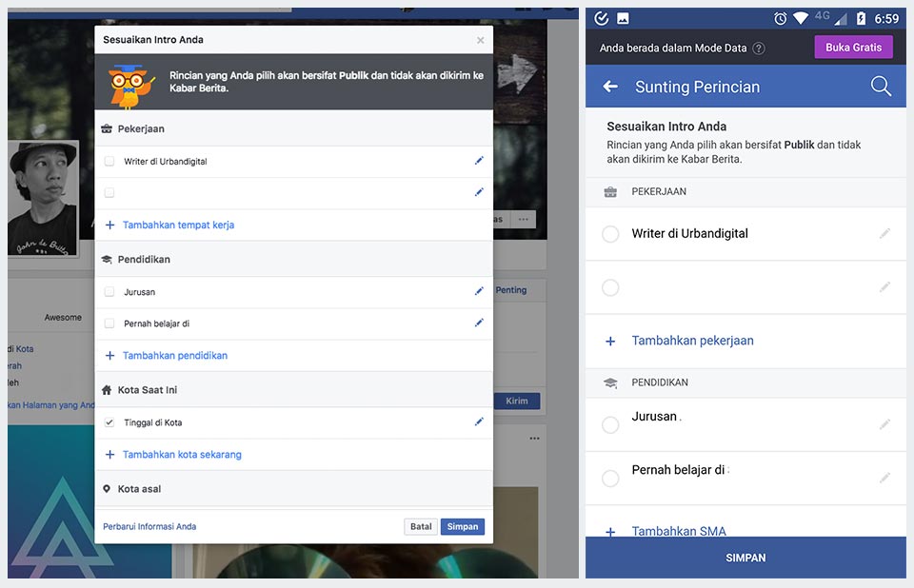Tap the battery status bar icon
This screenshot has width=914, height=588.
pyautogui.click(x=861, y=19)
